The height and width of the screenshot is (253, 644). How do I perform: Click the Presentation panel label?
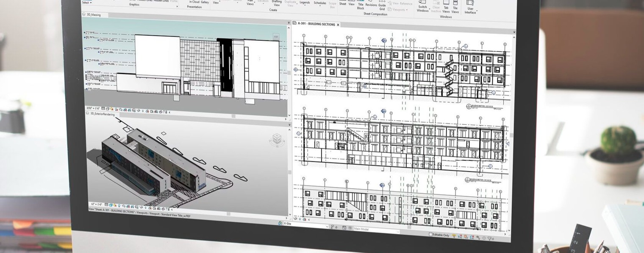[194, 7]
